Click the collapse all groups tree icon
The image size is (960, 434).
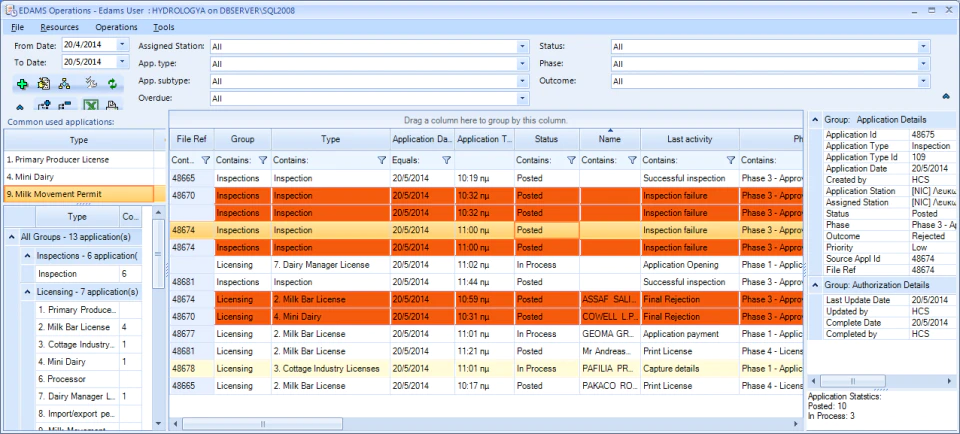(x=64, y=105)
